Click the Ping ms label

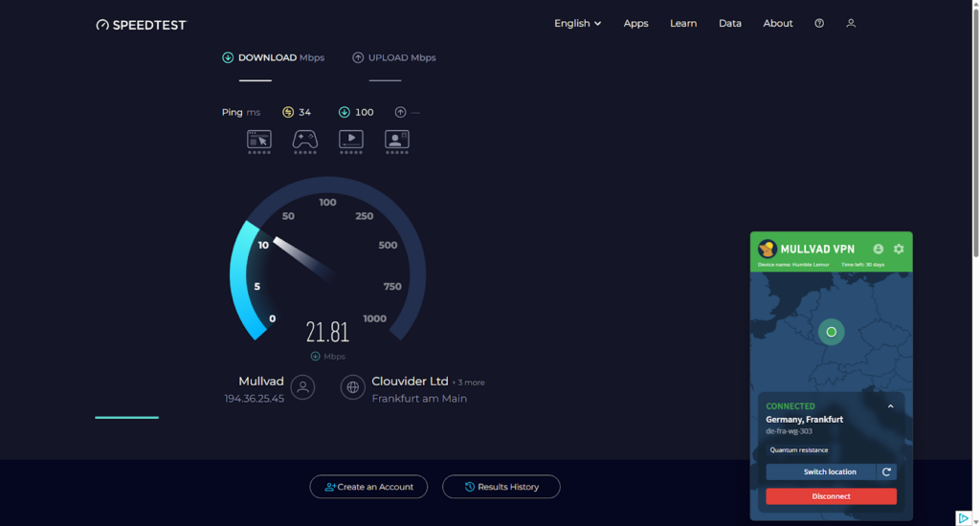(240, 112)
